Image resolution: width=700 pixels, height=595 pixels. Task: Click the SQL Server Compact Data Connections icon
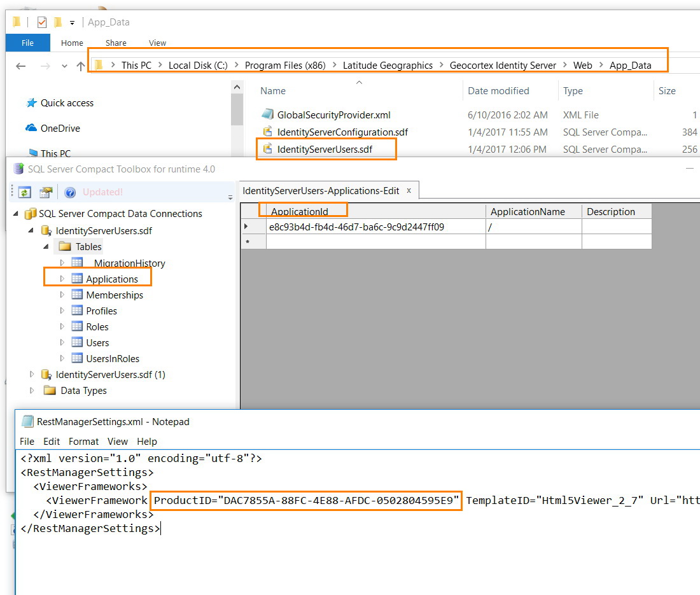[31, 214]
